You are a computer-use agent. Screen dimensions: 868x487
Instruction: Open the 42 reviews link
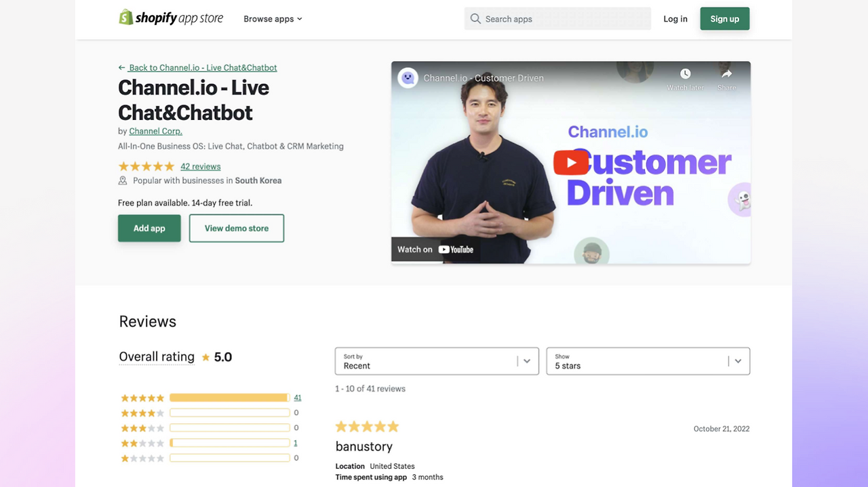click(201, 166)
